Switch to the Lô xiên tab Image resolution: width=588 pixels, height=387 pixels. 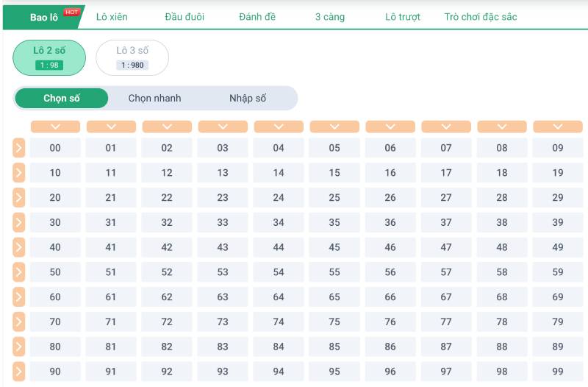click(x=112, y=17)
